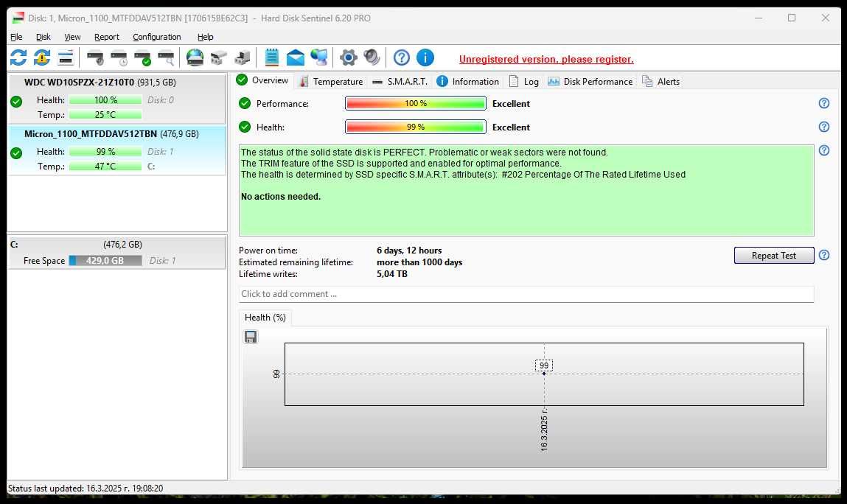Screen dimensions: 847x504
Task: Click the '6 days, 12 hours' power on value
Action: click(409, 251)
